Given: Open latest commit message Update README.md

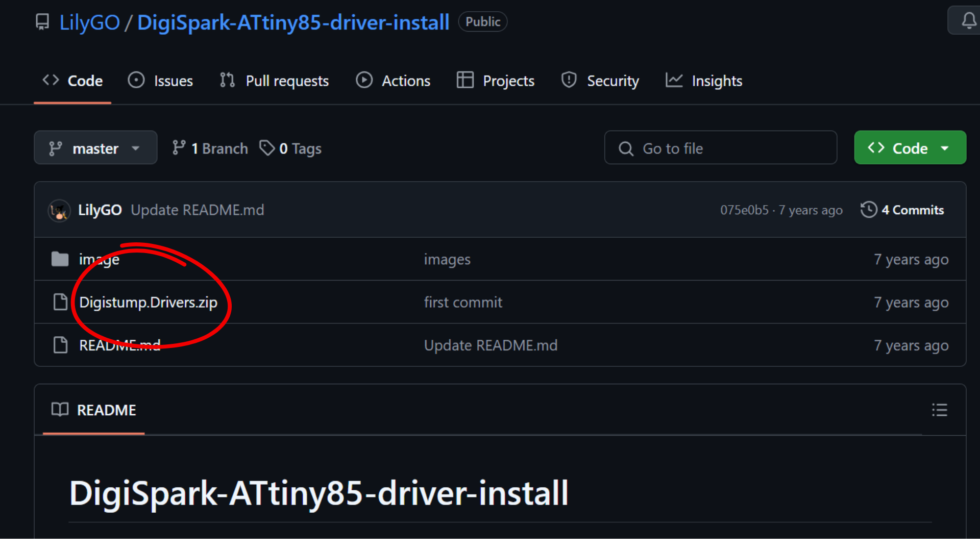Looking at the screenshot, I should [198, 210].
